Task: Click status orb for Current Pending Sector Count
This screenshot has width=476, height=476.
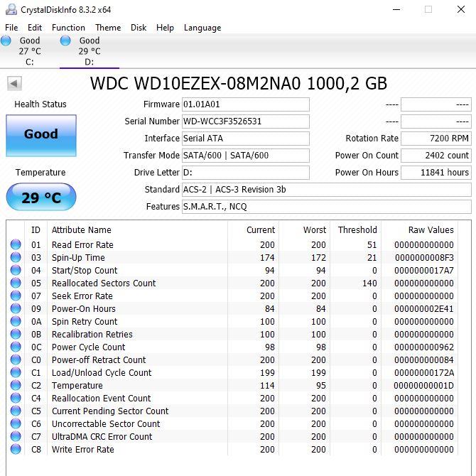Action: (16, 411)
